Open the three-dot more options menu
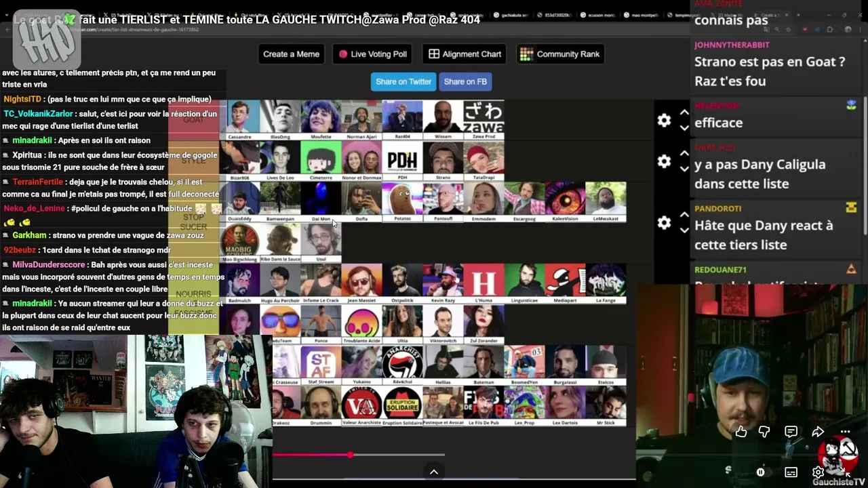 (845, 432)
